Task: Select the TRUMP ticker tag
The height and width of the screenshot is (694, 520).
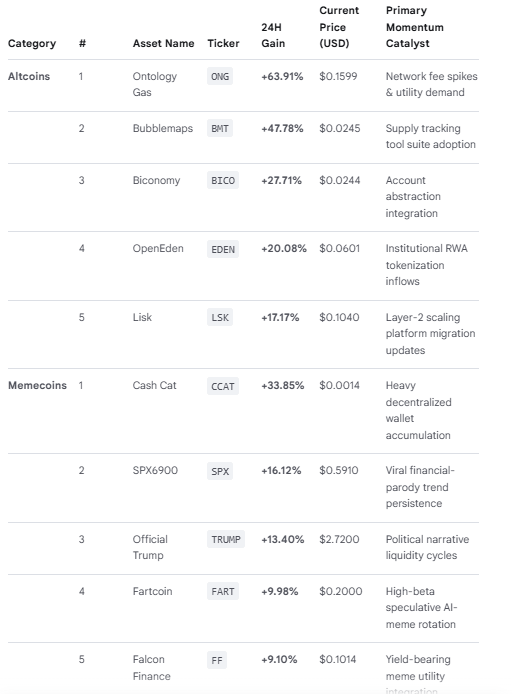Action: (x=226, y=539)
